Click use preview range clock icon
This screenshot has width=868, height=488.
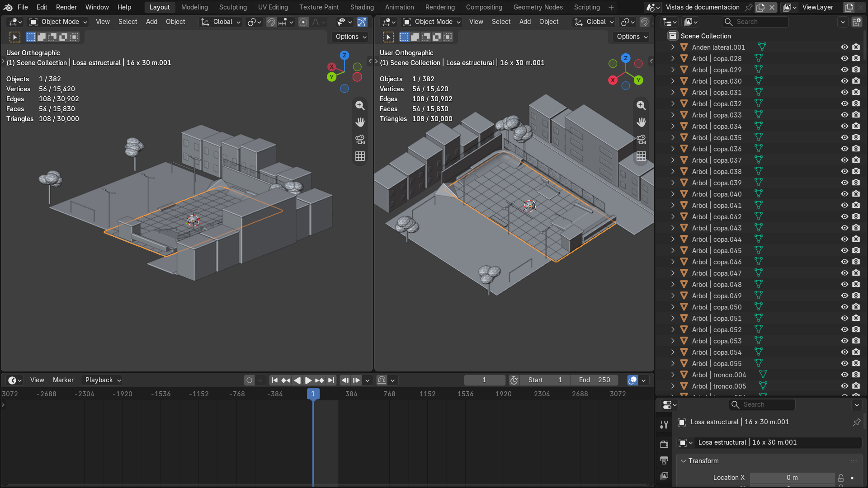coord(514,380)
